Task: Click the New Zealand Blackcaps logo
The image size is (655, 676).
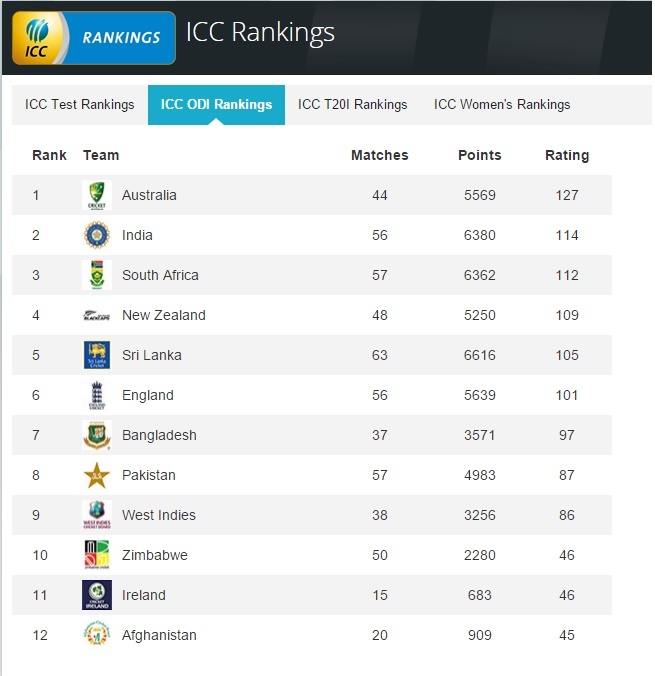Action: pos(97,316)
